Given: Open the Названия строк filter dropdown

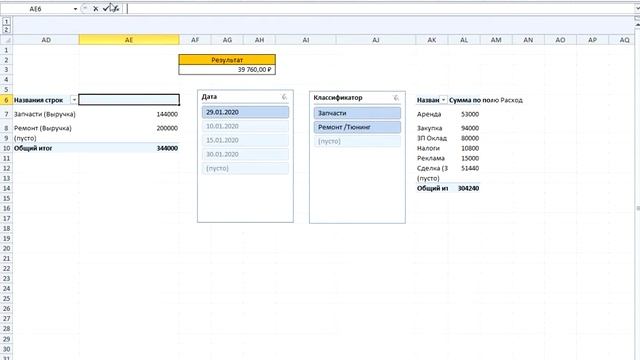Looking at the screenshot, I should [x=74, y=100].
